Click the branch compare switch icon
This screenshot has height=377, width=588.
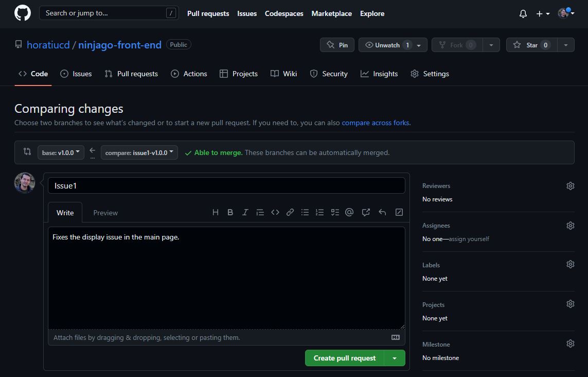click(x=27, y=151)
